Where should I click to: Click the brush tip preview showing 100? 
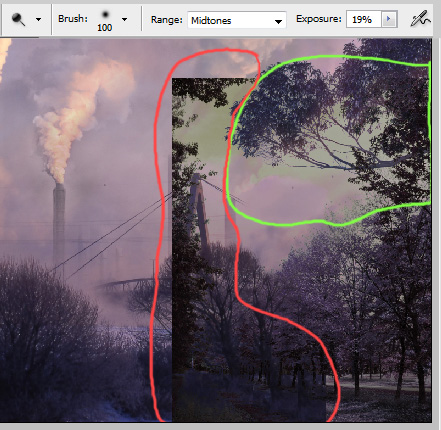(x=105, y=20)
